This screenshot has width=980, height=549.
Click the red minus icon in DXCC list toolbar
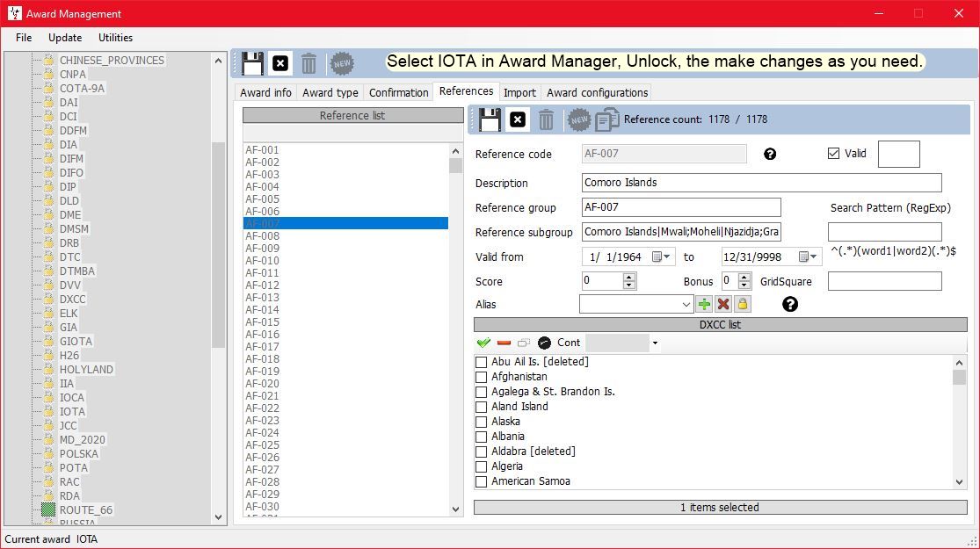504,343
